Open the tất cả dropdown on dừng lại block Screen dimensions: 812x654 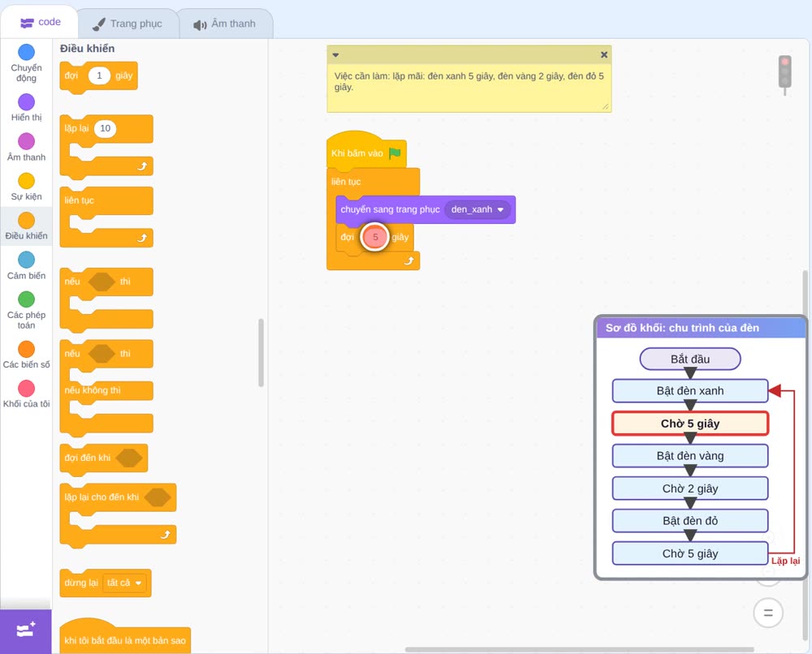coord(124,583)
